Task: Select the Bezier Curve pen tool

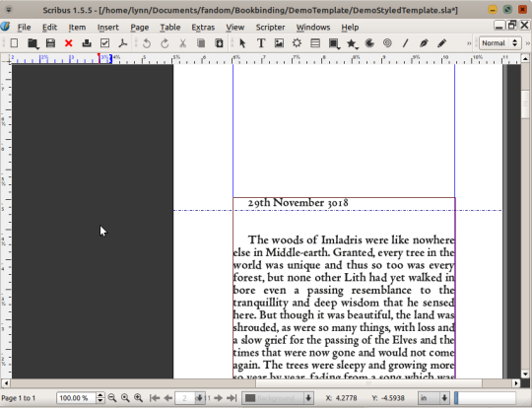Action: (x=424, y=43)
